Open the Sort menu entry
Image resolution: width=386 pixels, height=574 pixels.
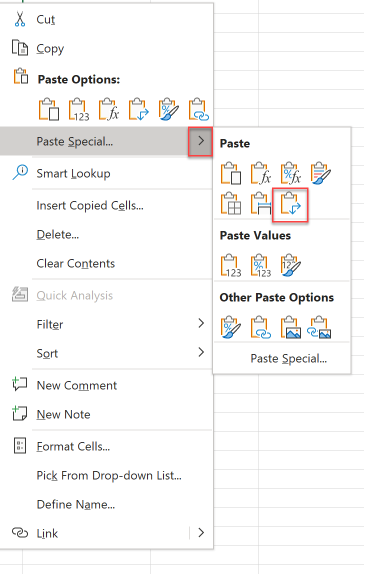coord(47,354)
